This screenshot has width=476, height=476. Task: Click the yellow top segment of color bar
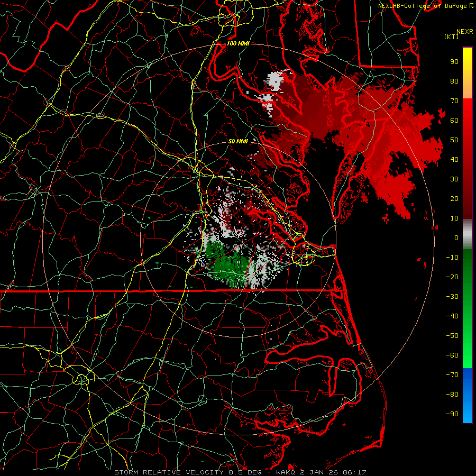[467, 73]
